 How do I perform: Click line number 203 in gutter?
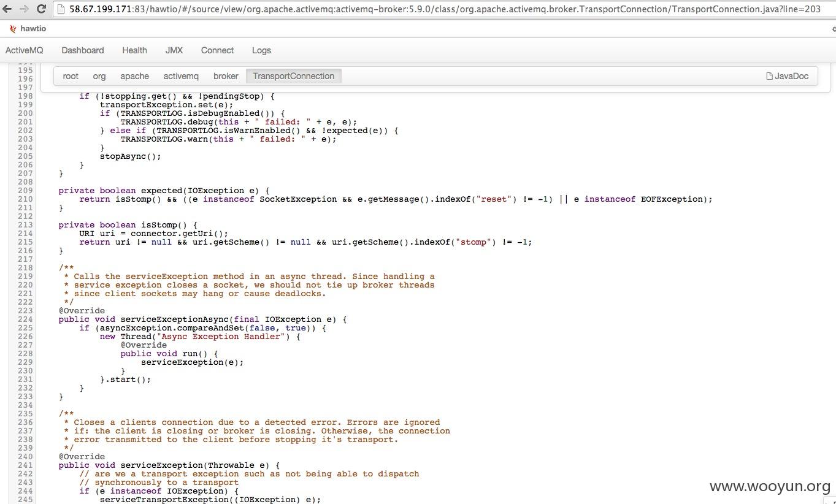point(25,139)
